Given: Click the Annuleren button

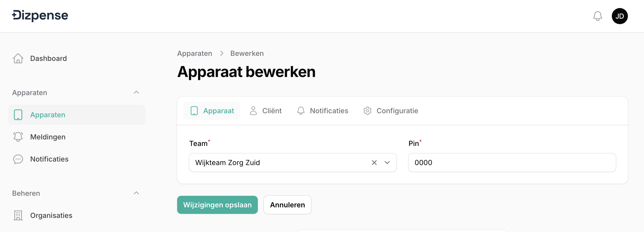Looking at the screenshot, I should point(287,205).
